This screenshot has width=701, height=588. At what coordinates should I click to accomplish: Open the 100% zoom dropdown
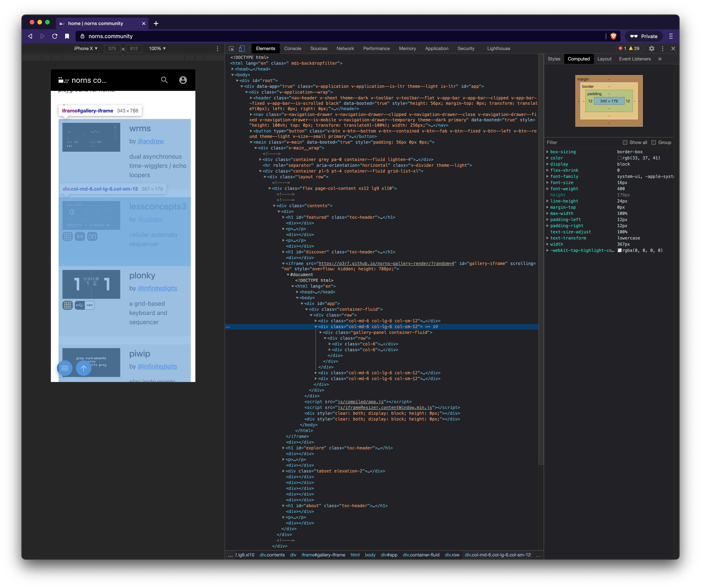(157, 49)
